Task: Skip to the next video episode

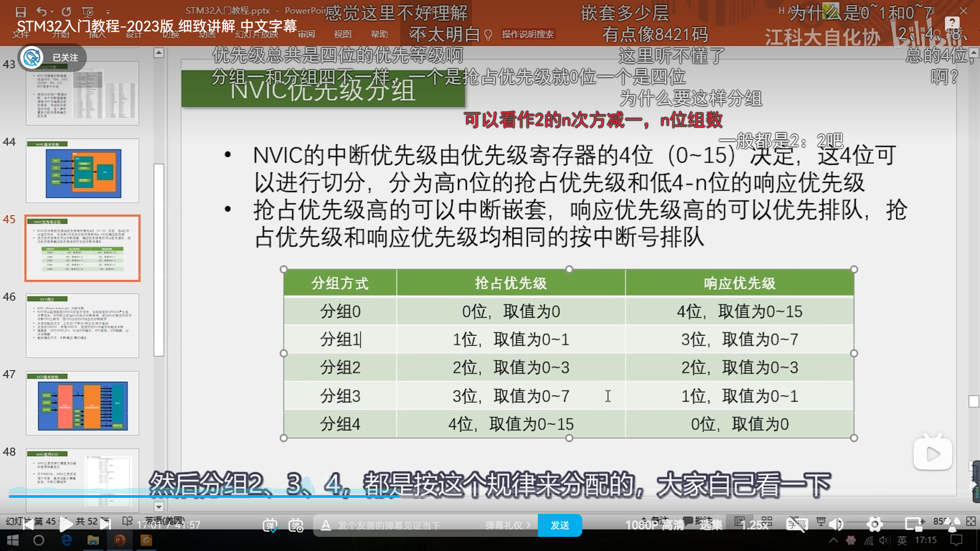Action: (x=105, y=525)
